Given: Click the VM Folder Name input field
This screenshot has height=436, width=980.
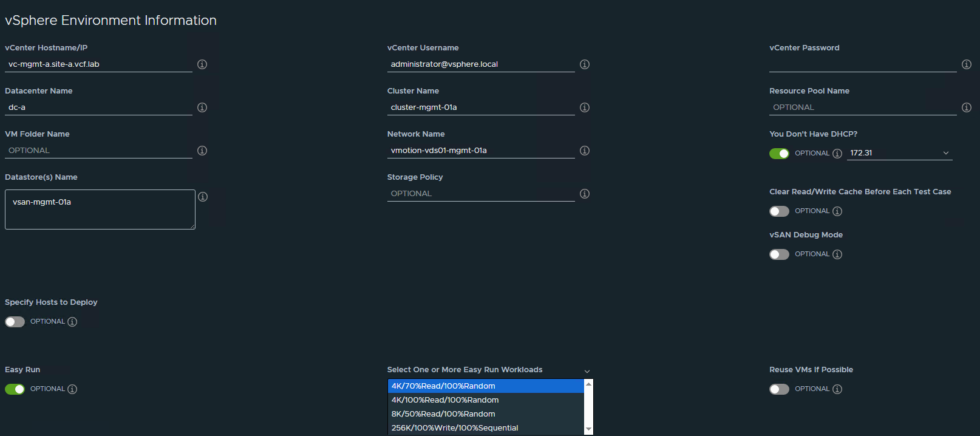Looking at the screenshot, I should (x=98, y=151).
